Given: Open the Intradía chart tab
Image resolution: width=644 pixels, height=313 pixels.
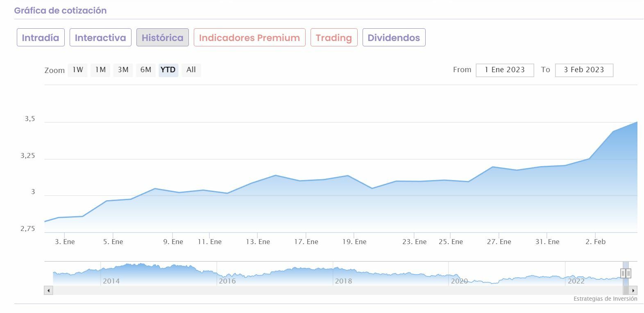Looking at the screenshot, I should pyautogui.click(x=41, y=38).
